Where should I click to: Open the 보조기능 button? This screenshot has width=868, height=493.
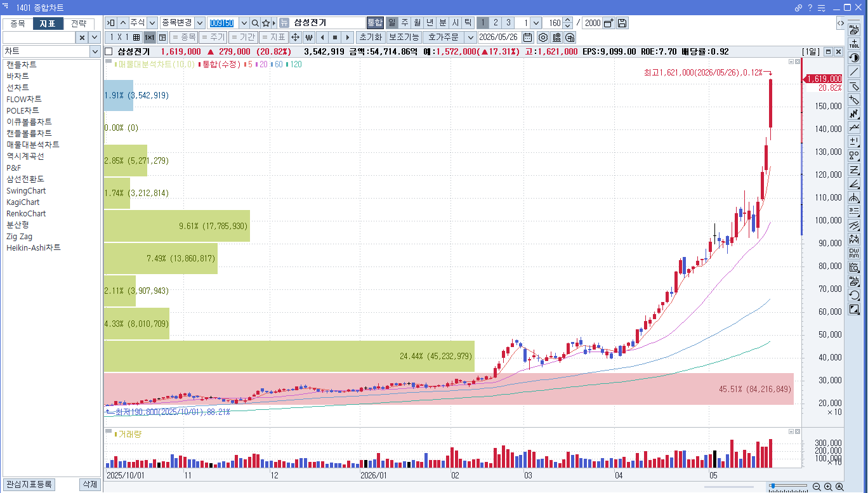tap(404, 37)
